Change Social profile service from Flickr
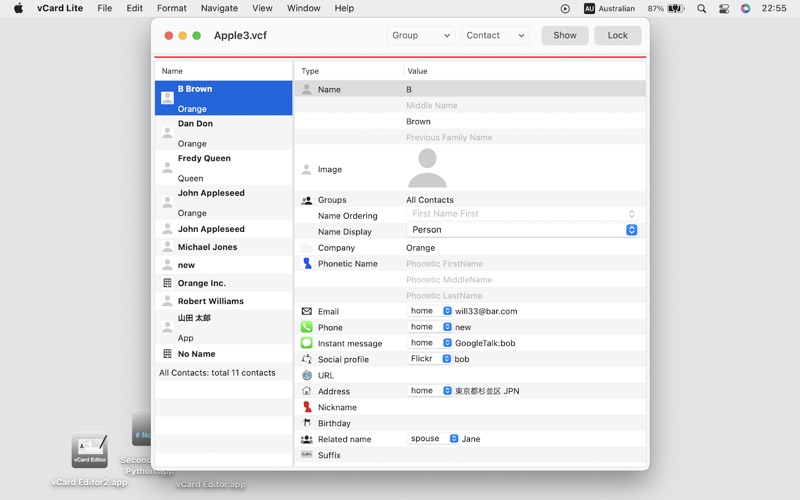The height and width of the screenshot is (500, 800). pos(430,359)
